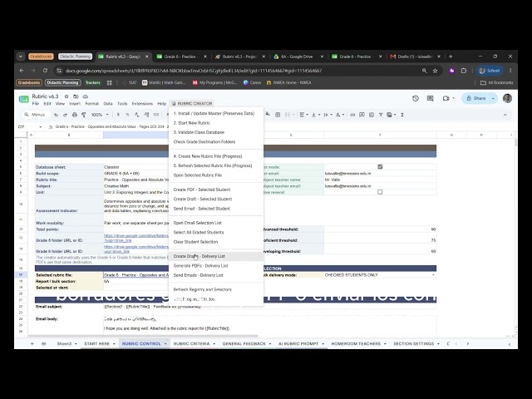The image size is (532, 399).
Task: Open version history clock icon
Action: (x=416, y=98)
